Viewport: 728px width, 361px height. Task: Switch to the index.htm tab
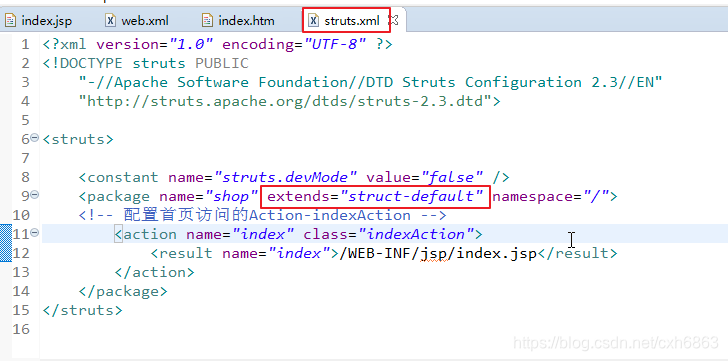click(x=238, y=21)
